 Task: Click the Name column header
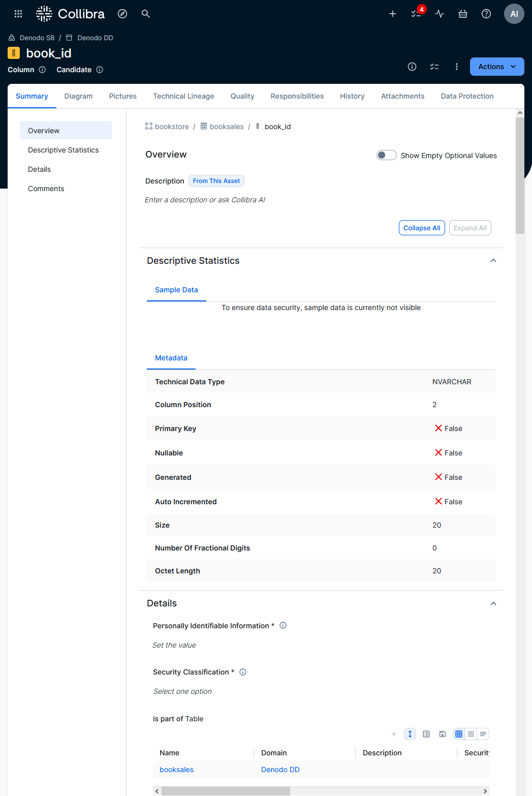[x=169, y=753]
